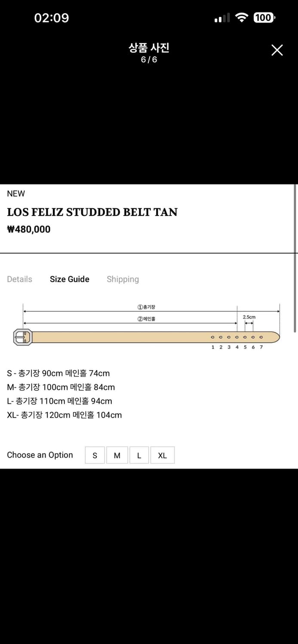Image resolution: width=298 pixels, height=644 pixels.
Task: Select the Size Guide tab
Action: [70, 279]
